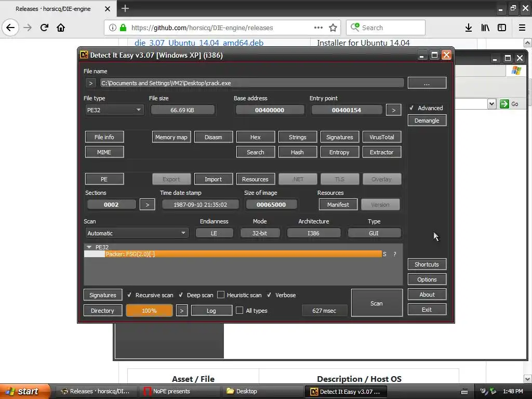Open the Memory map
532x399 pixels.
171,137
